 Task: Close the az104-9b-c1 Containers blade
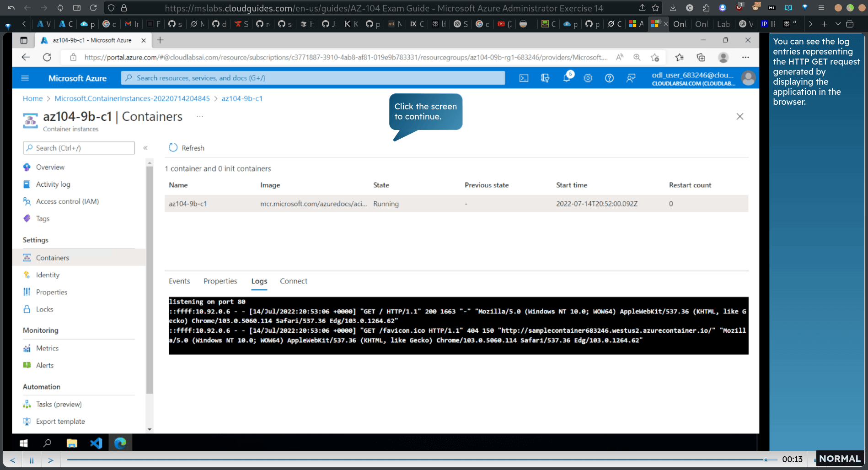point(740,117)
